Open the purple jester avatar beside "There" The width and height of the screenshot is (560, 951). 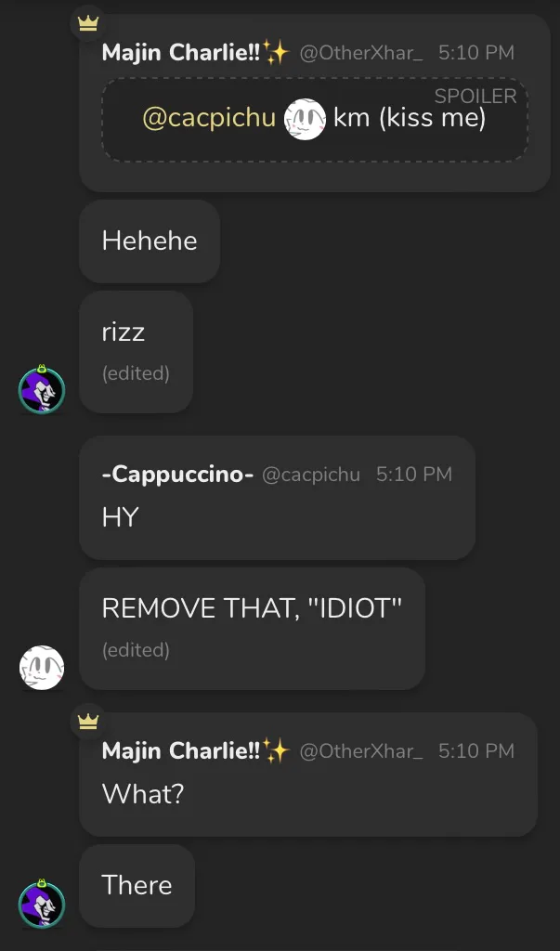coord(42,904)
